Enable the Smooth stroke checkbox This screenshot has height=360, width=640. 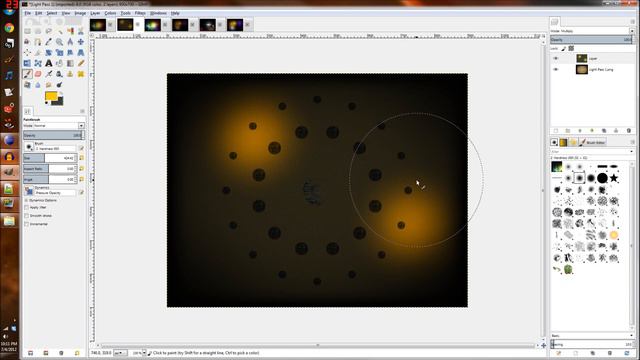tap(27, 216)
